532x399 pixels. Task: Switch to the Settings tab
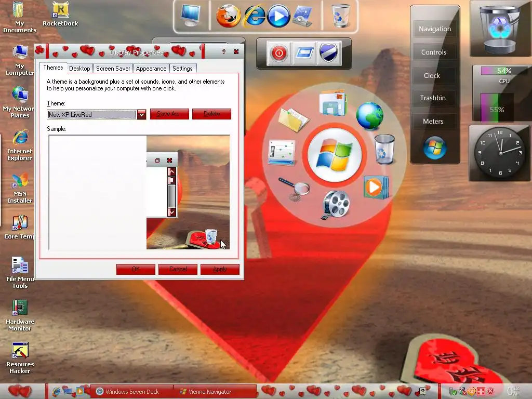tap(182, 69)
